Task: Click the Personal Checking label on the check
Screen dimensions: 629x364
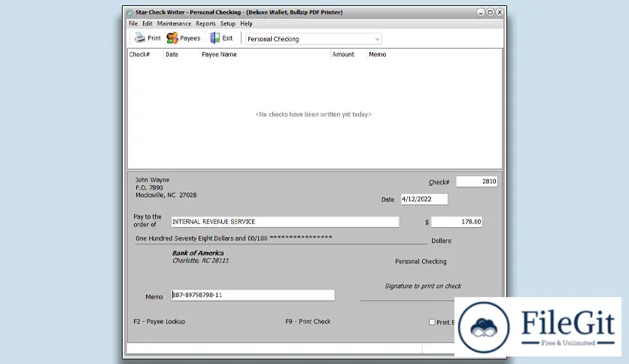Action: click(421, 262)
